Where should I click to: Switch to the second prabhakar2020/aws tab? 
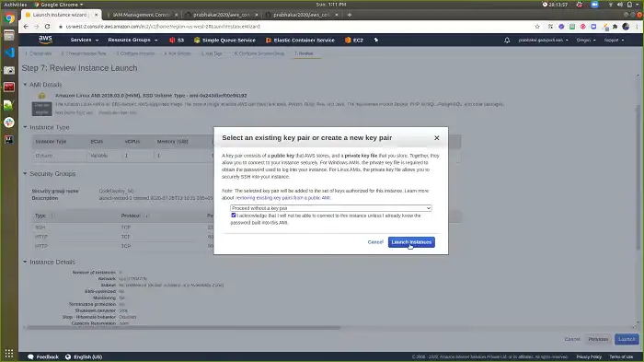[x=301, y=15]
